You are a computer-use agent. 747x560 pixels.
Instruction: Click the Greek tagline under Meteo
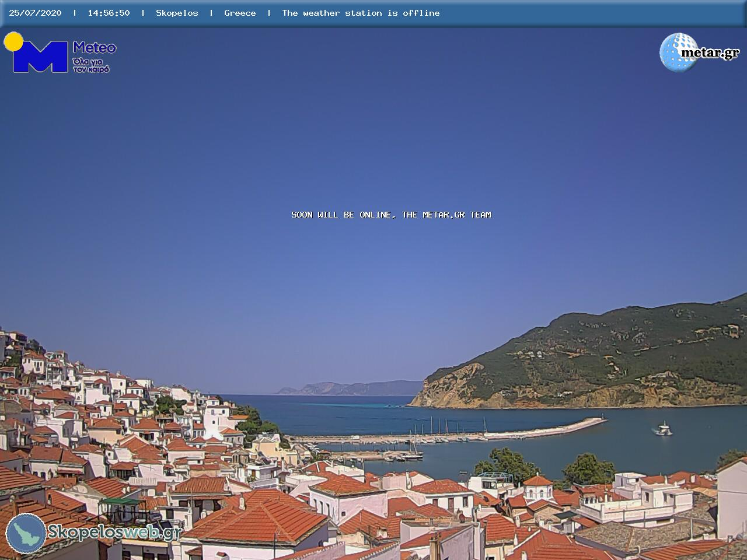point(92,65)
